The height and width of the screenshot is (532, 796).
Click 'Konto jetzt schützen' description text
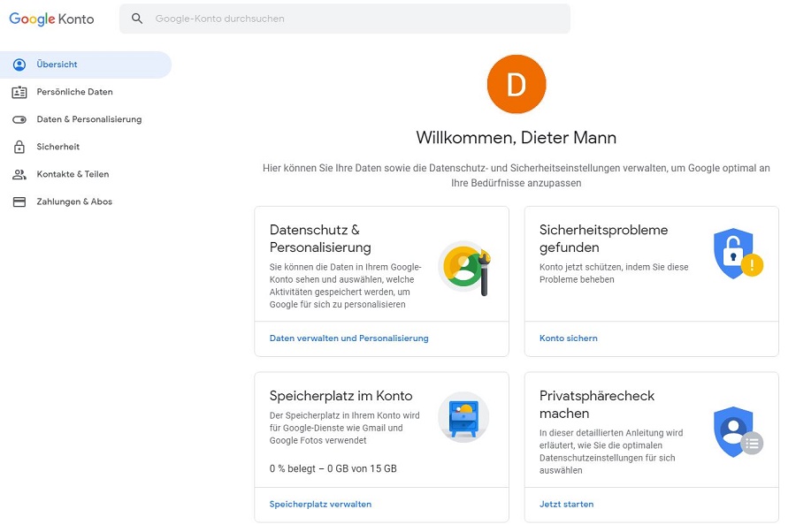pyautogui.click(x=614, y=273)
